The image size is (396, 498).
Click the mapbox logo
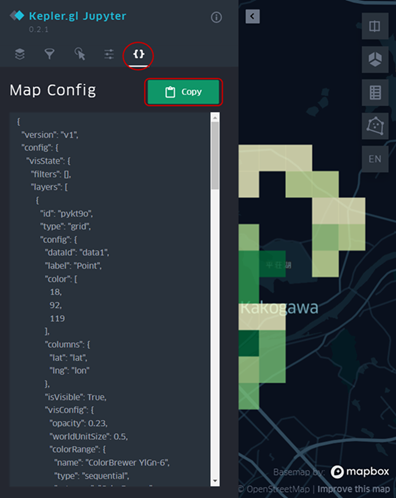[360, 472]
